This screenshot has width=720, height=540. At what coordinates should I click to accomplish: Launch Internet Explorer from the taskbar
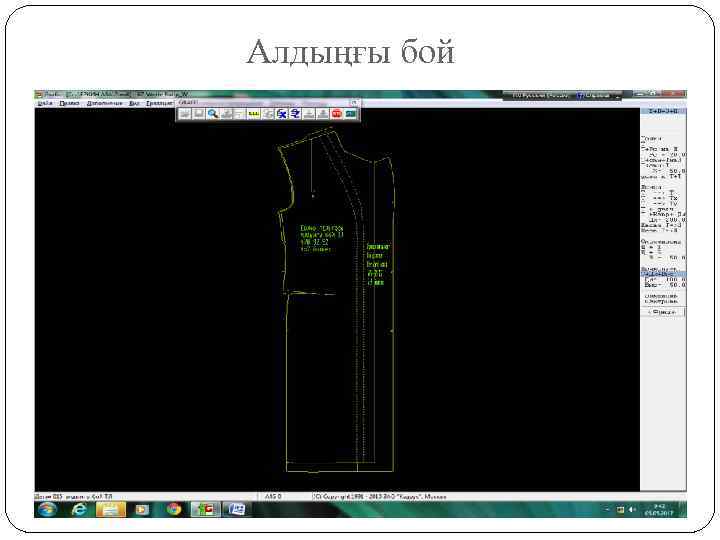79,509
